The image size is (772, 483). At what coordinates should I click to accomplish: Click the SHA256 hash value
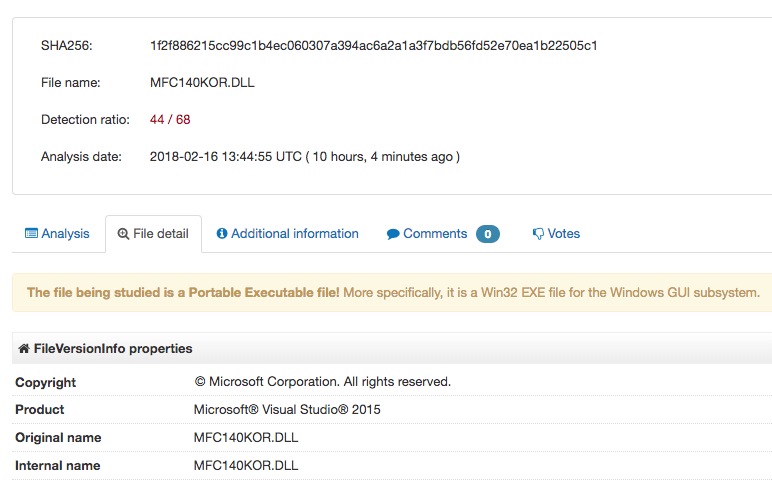click(x=373, y=45)
